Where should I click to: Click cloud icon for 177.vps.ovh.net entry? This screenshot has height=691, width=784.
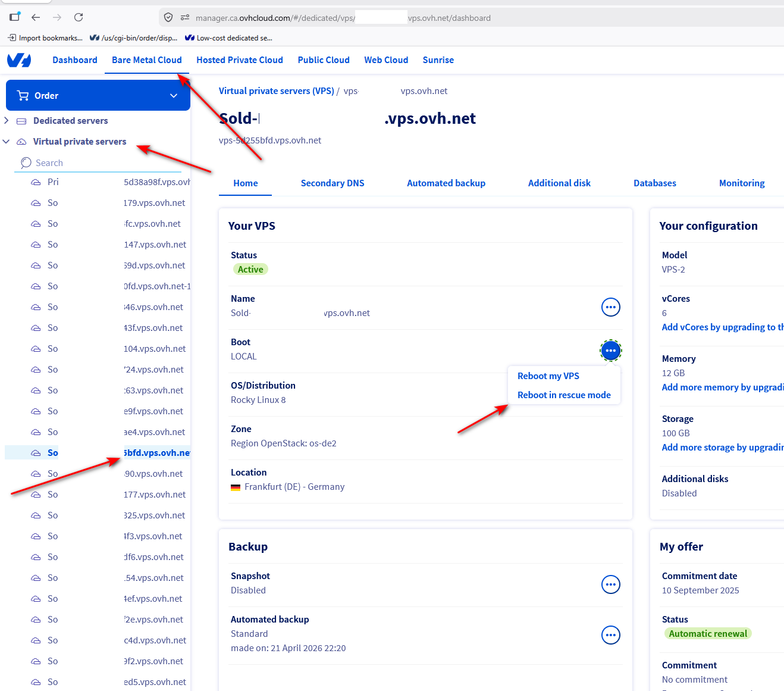click(x=36, y=495)
